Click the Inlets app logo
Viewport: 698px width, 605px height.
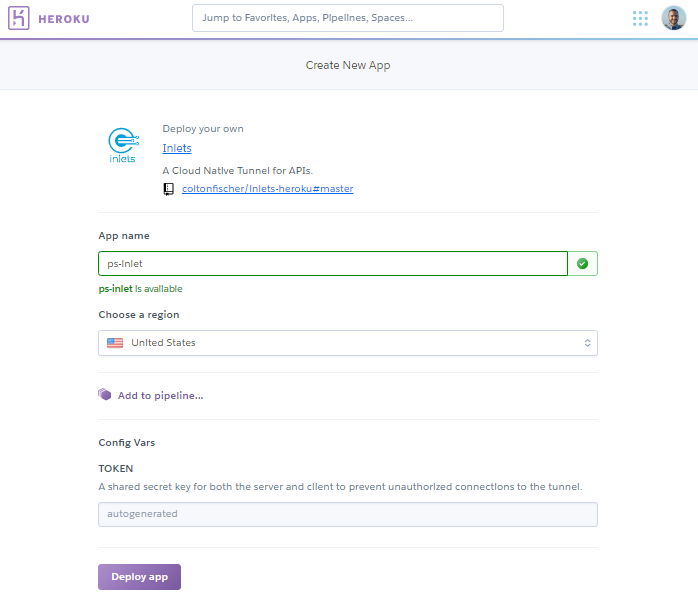pos(123,145)
